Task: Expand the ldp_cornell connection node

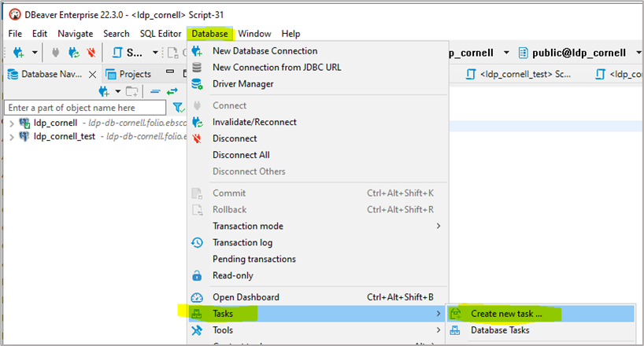Action: [12, 123]
